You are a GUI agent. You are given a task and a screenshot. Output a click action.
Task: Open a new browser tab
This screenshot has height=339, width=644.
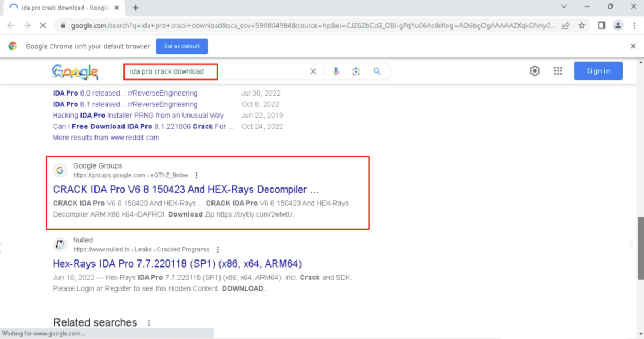(136, 8)
